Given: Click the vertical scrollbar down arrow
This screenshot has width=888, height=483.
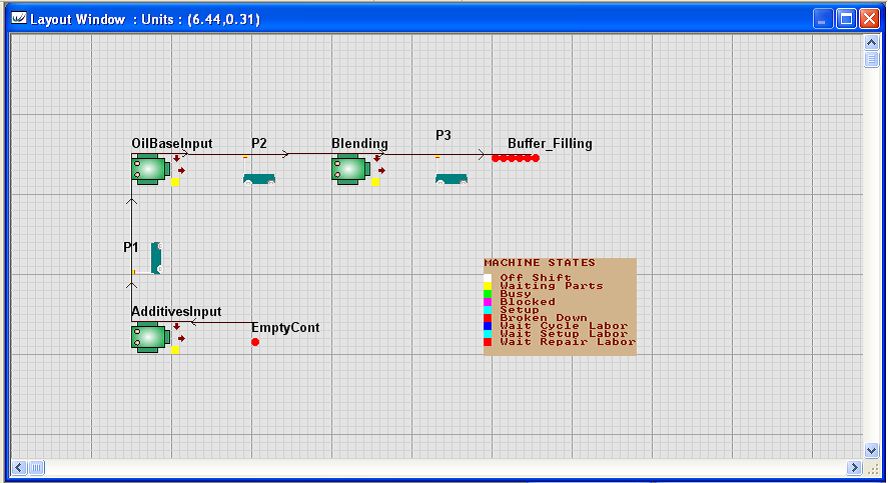Looking at the screenshot, I should click(871, 451).
